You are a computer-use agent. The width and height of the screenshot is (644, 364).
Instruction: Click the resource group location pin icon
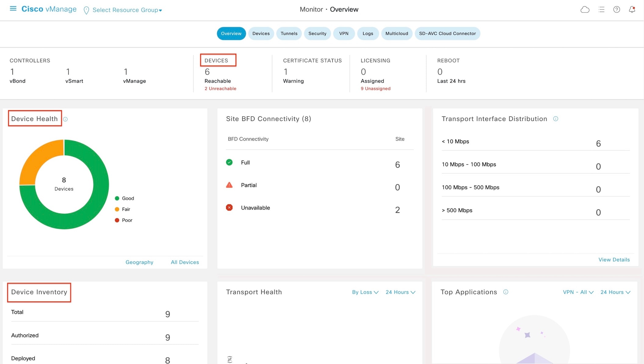coord(86,10)
